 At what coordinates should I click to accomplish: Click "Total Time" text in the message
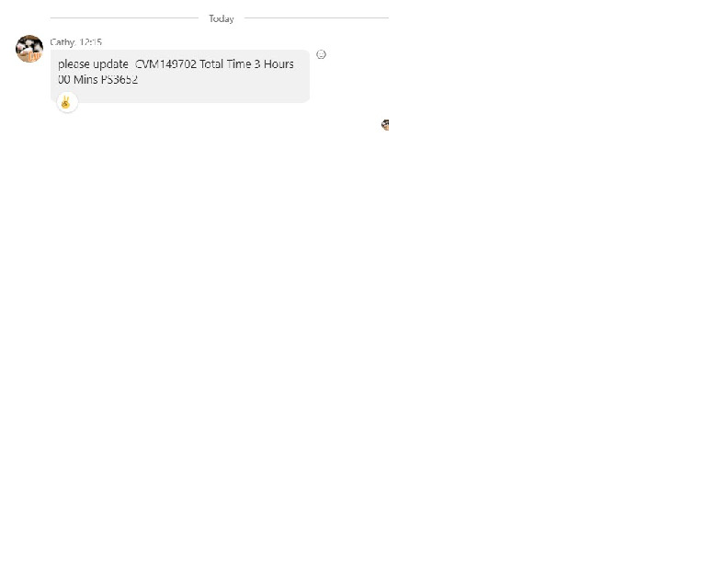[x=225, y=64]
